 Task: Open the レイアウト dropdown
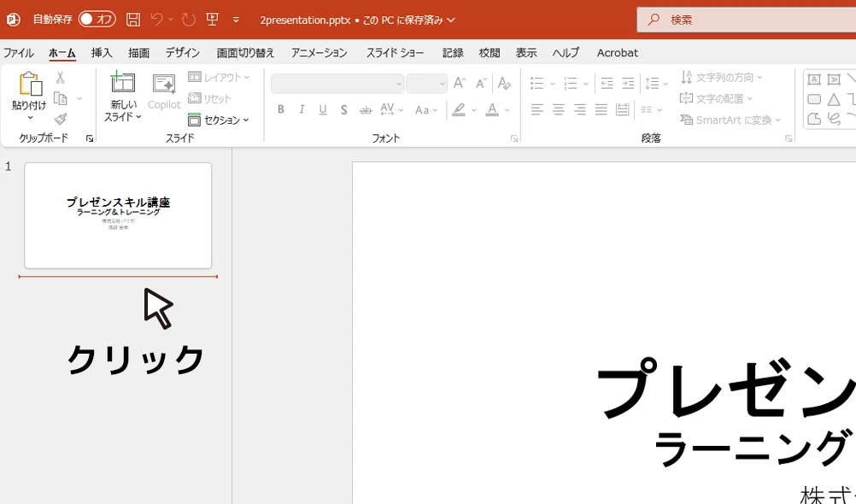click(219, 77)
